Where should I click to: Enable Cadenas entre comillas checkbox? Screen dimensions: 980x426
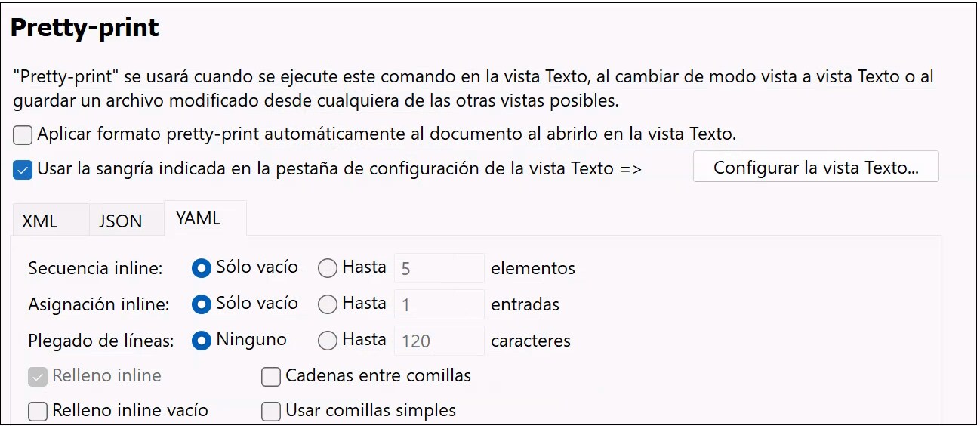tap(271, 376)
